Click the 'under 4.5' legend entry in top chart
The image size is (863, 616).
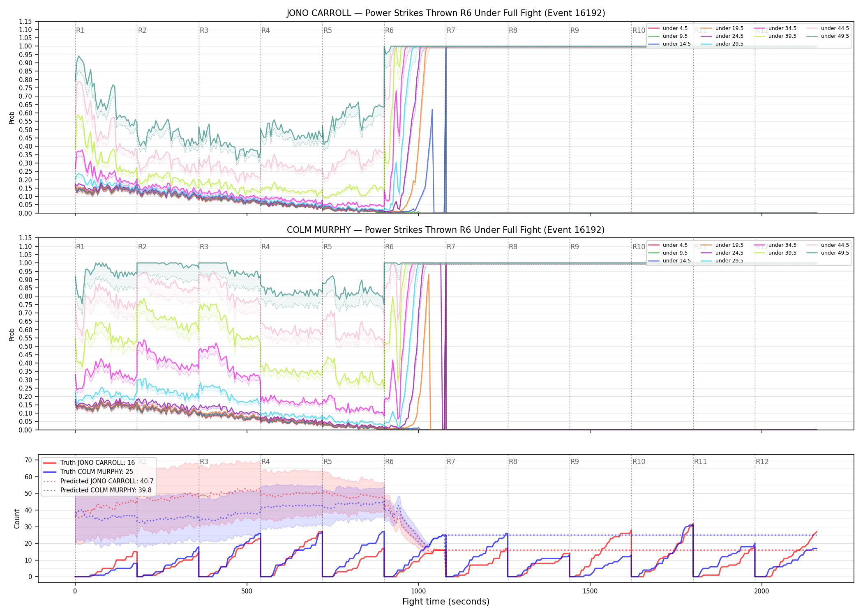[668, 28]
